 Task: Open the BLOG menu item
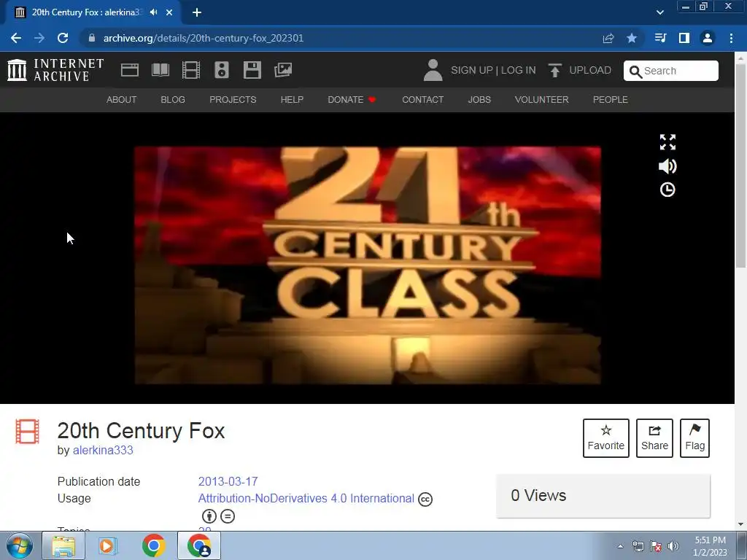click(173, 99)
